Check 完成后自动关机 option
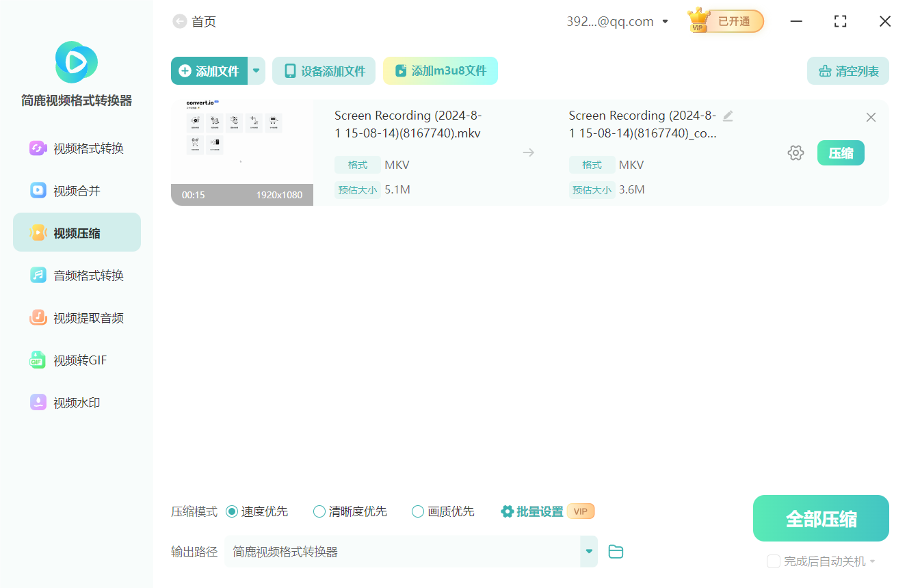This screenshot has height=588, width=907. point(774,561)
